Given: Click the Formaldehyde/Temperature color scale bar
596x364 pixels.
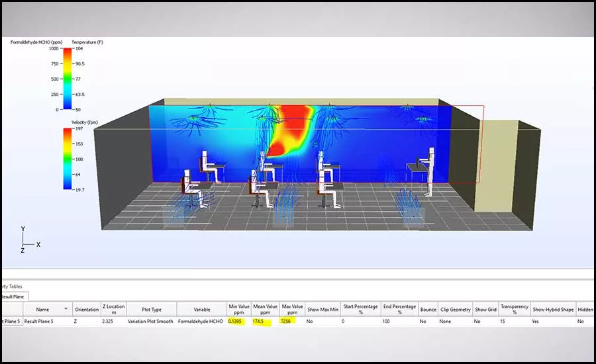Looking at the screenshot, I should [68, 79].
